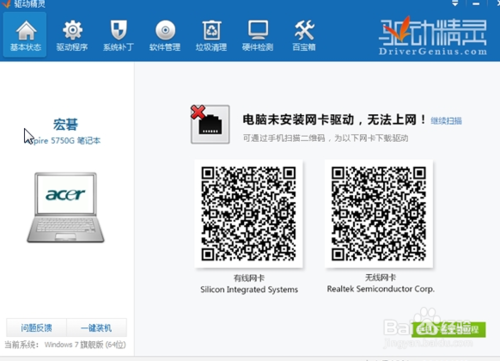Open the 百宝箱 tools tab

(x=304, y=35)
